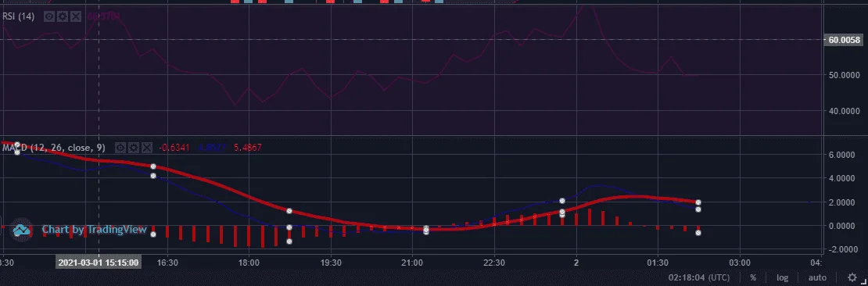Click the 40.0000 level on RSI scale
This screenshot has height=286, width=868.
(x=845, y=111)
